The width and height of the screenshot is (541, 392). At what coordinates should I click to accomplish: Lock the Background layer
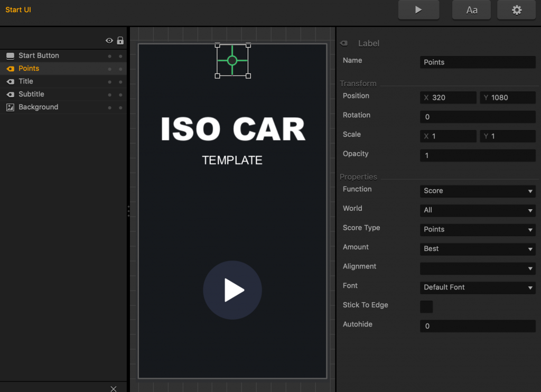120,107
